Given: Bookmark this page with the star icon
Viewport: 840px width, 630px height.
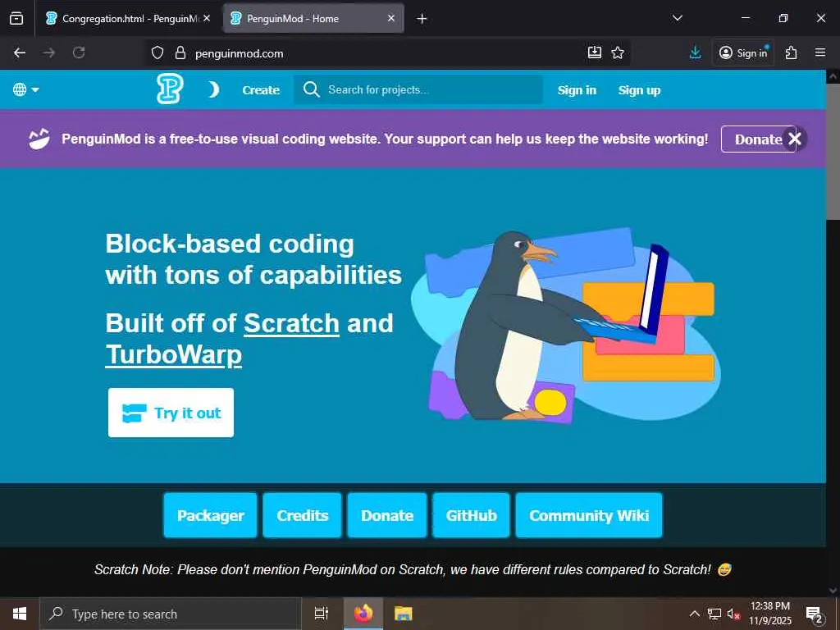Looking at the screenshot, I should pos(618,52).
